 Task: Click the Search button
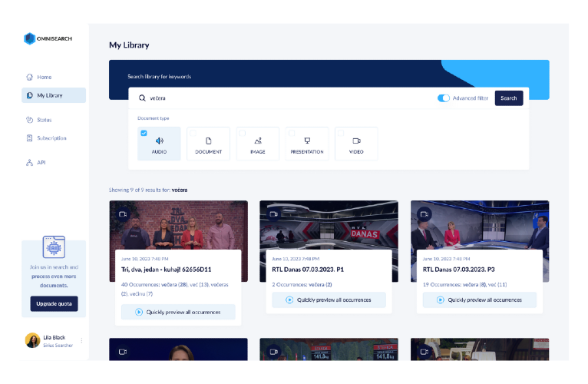(509, 98)
